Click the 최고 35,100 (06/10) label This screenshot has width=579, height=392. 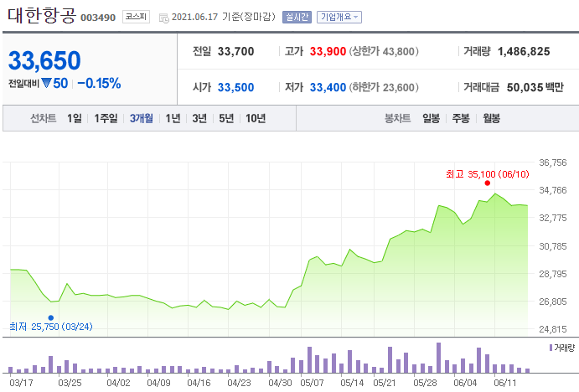[487, 174]
